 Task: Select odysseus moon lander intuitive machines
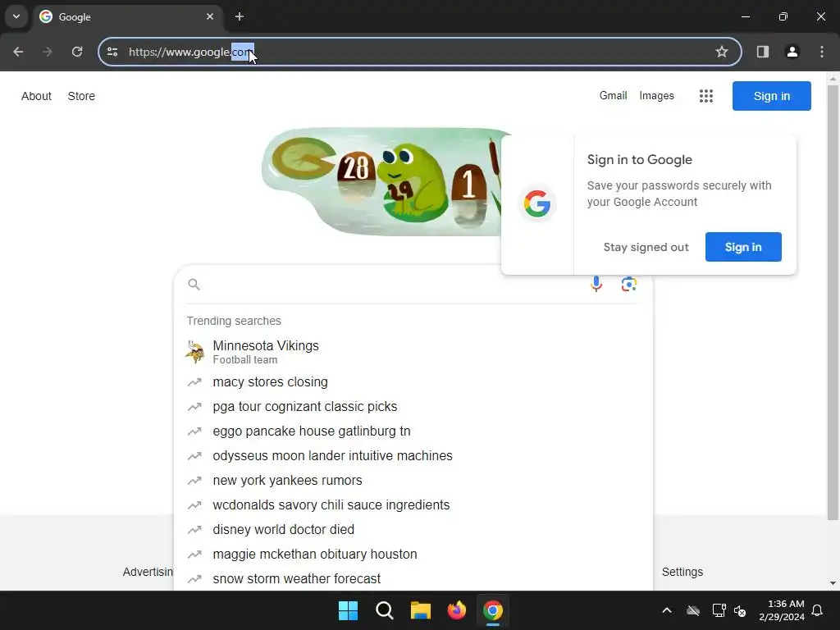[x=413, y=456]
